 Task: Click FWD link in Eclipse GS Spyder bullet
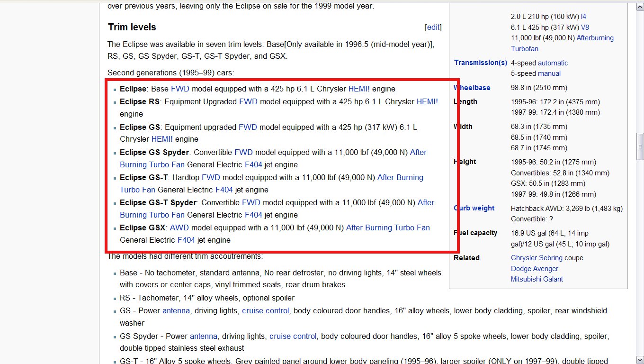click(243, 152)
